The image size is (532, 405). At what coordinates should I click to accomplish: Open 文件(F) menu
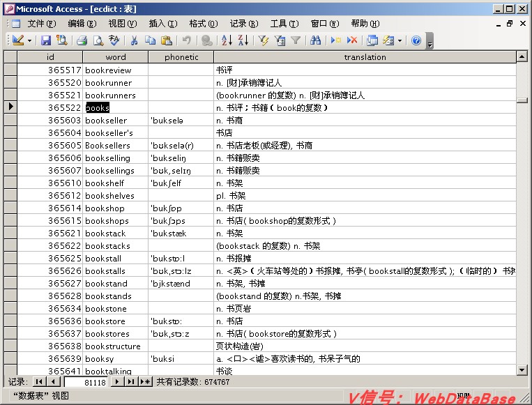click(x=42, y=24)
